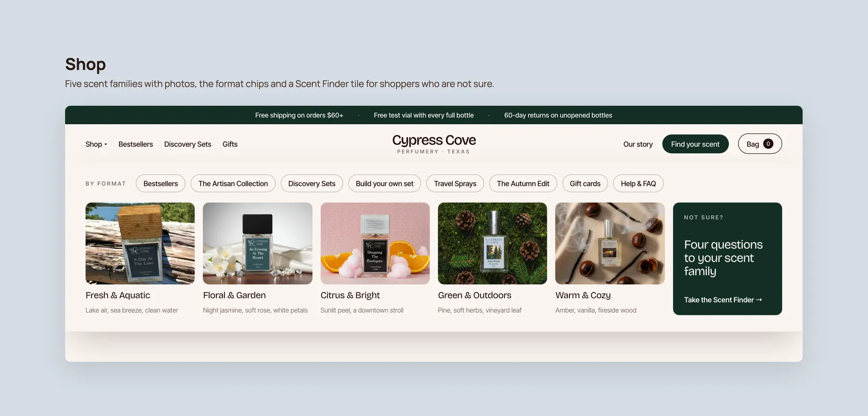
Task: Open the Gifts nav link
Action: [x=230, y=144]
